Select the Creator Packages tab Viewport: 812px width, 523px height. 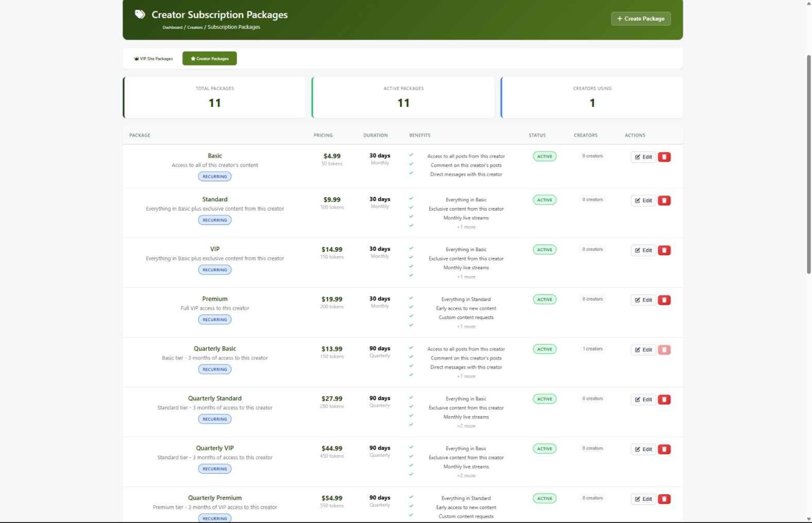point(210,59)
